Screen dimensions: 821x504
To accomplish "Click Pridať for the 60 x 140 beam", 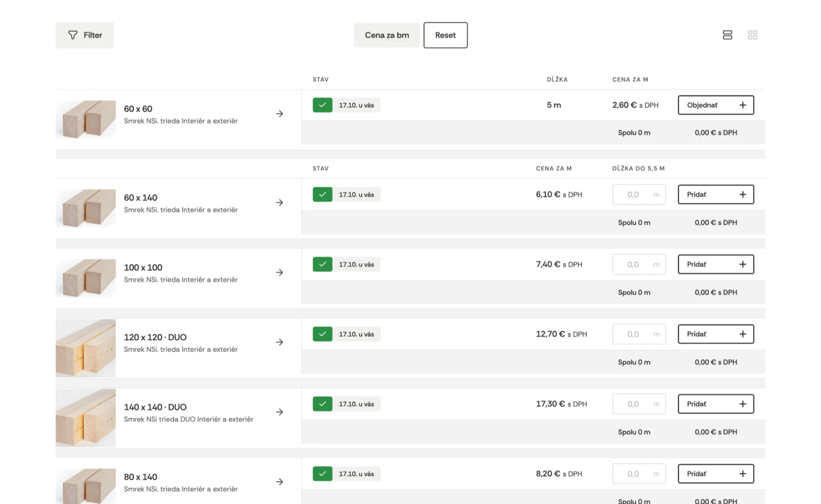I will (x=716, y=195).
